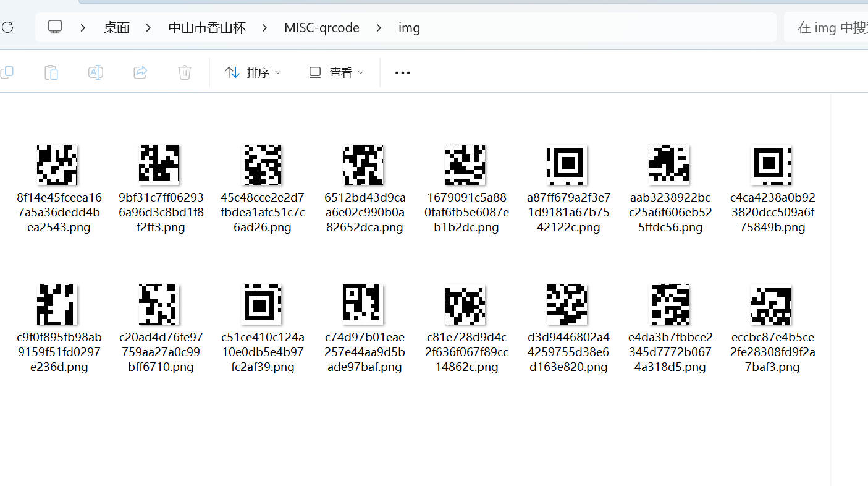
Task: Select thumbnail of e4da3b7fbbce2345d7772b0674a318d5.png
Action: coord(669,304)
